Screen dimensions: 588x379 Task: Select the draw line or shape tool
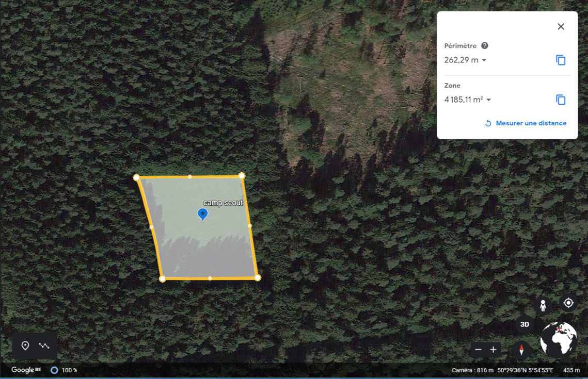pos(45,346)
